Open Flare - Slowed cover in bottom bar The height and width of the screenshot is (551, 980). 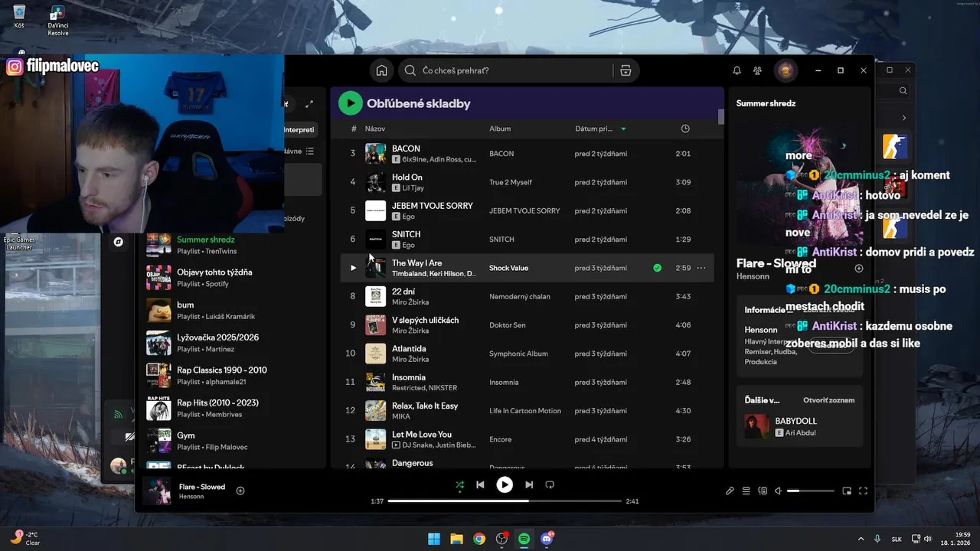click(x=157, y=491)
